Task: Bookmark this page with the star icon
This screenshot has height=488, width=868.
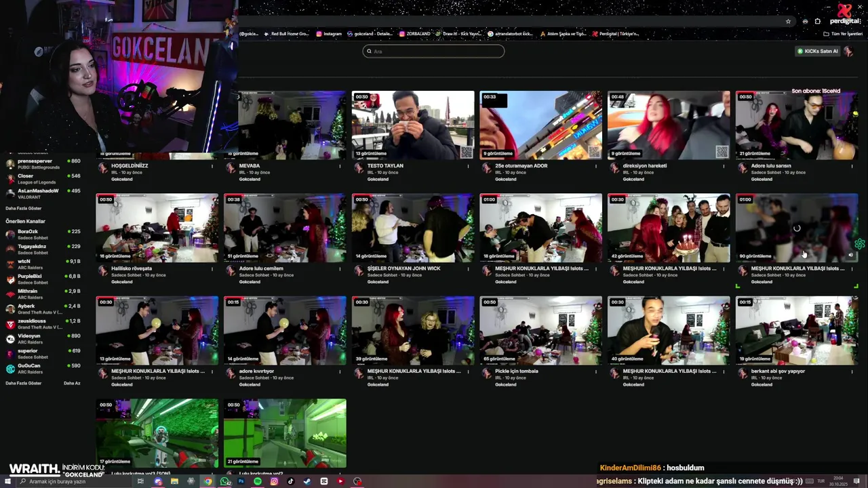Action: coord(788,21)
